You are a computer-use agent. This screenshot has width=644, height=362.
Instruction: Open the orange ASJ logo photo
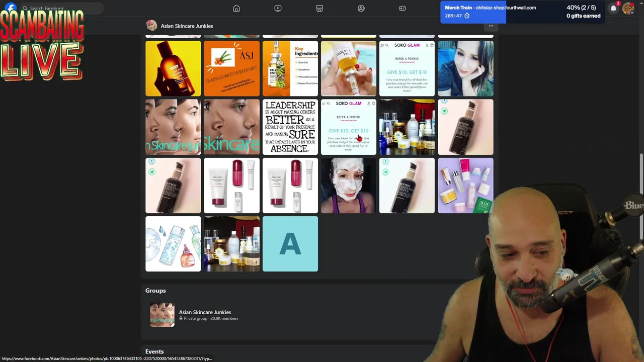[231, 68]
